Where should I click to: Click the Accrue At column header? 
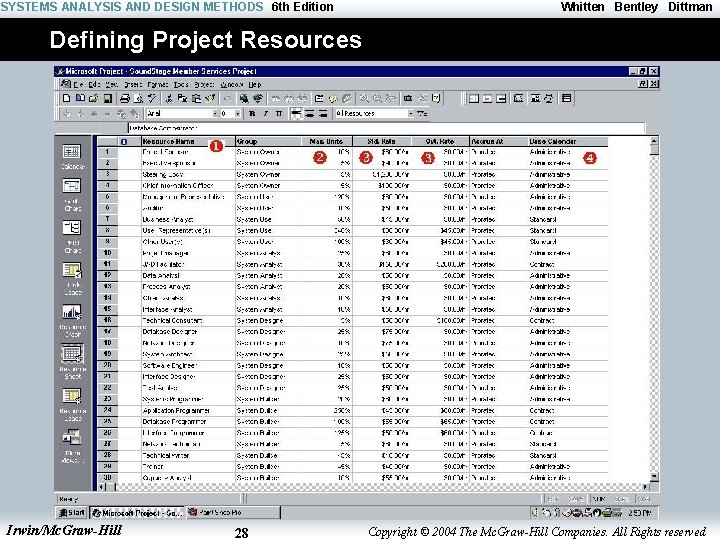click(498, 141)
